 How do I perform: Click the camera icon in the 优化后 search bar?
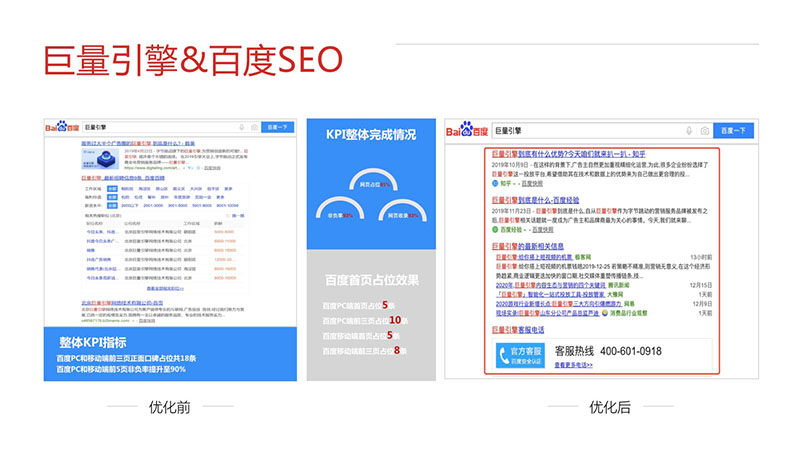pyautogui.click(x=705, y=131)
